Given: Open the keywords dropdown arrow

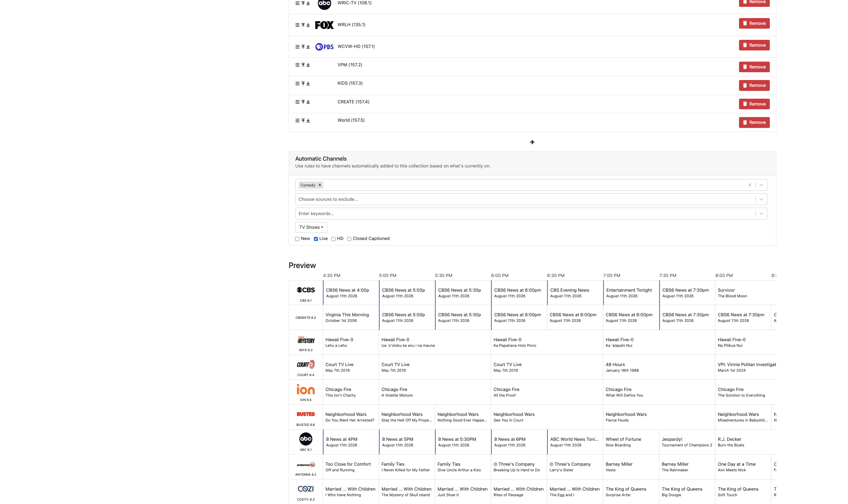Looking at the screenshot, I should tap(761, 214).
